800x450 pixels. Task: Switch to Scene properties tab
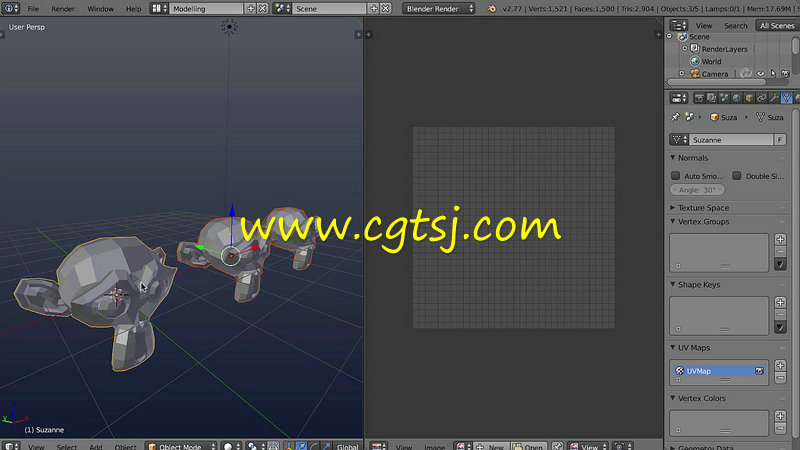tap(724, 97)
